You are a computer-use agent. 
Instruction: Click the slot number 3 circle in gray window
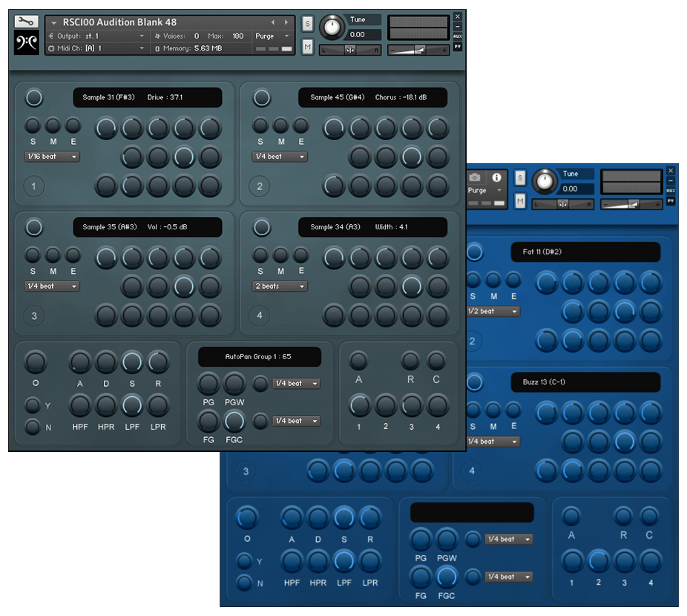33,316
